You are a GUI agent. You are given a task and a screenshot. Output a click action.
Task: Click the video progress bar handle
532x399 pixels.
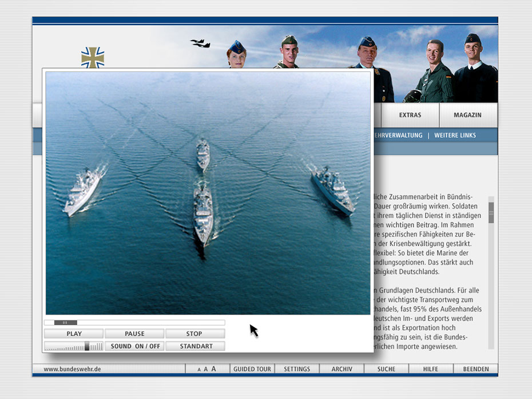[x=66, y=323]
